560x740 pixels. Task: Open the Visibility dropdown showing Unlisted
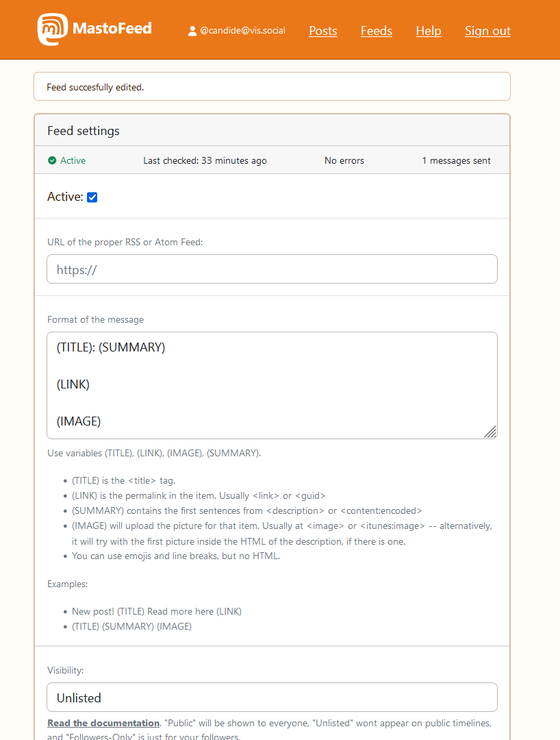click(272, 698)
